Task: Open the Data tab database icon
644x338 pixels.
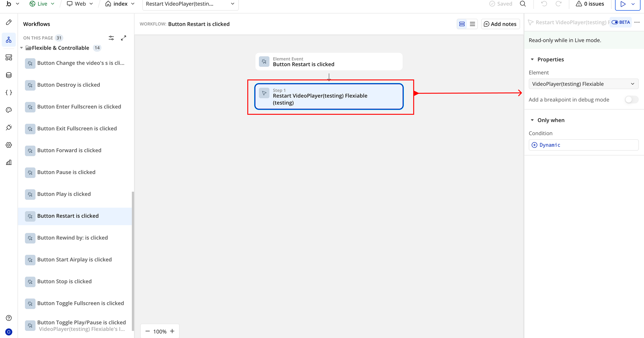Action: tap(9, 75)
